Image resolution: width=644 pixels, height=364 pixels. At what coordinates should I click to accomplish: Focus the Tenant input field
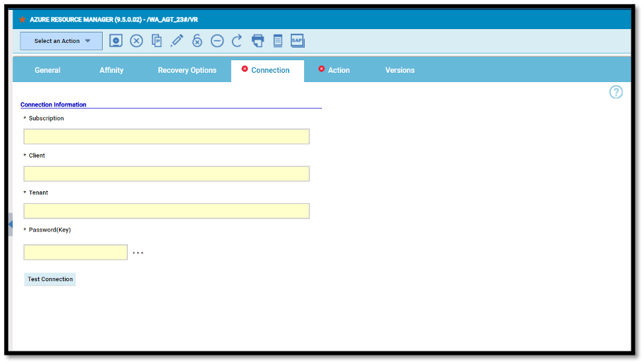click(x=166, y=211)
